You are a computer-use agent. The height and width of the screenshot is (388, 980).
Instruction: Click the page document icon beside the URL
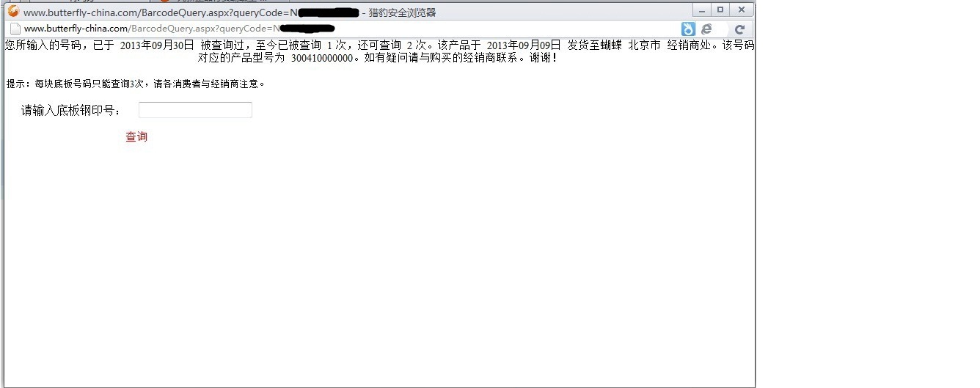(x=15, y=29)
